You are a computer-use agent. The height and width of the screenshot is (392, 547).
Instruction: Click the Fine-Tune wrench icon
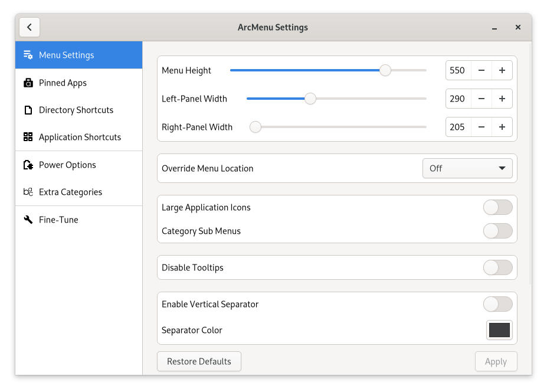click(x=28, y=220)
